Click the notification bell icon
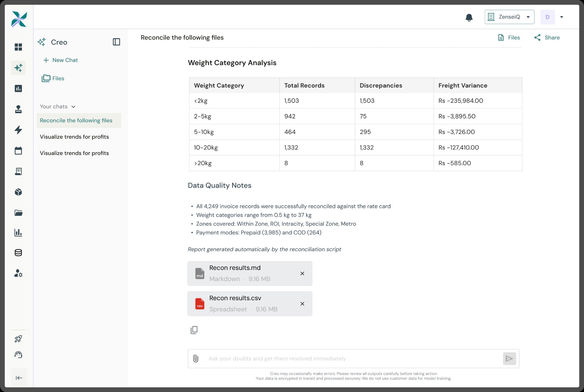The image size is (584, 392). click(x=469, y=17)
